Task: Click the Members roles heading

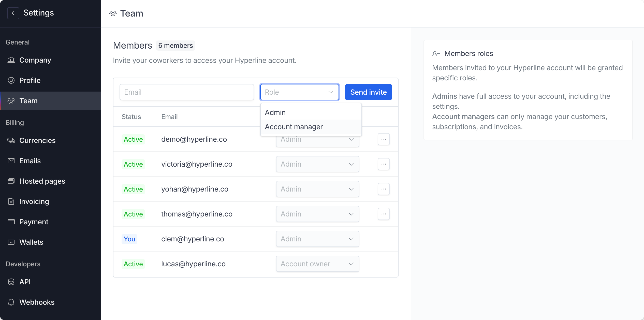Action: pyautogui.click(x=469, y=53)
